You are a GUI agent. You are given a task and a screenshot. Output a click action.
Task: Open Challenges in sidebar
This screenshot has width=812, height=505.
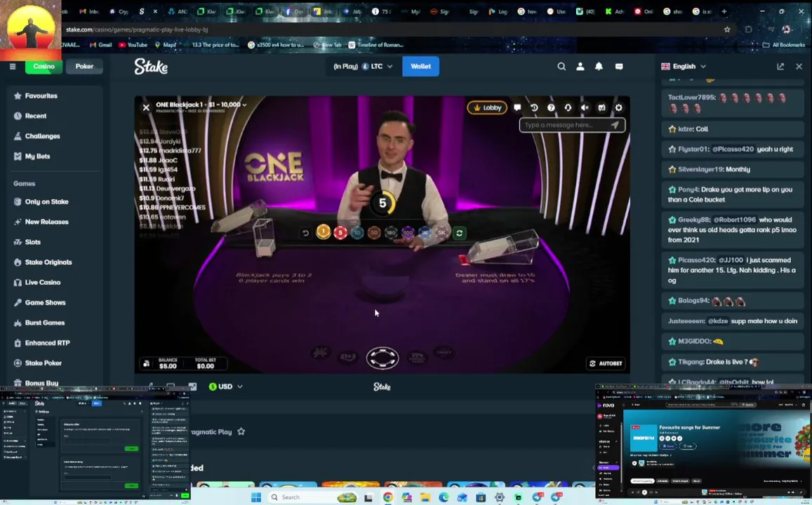[x=43, y=136]
